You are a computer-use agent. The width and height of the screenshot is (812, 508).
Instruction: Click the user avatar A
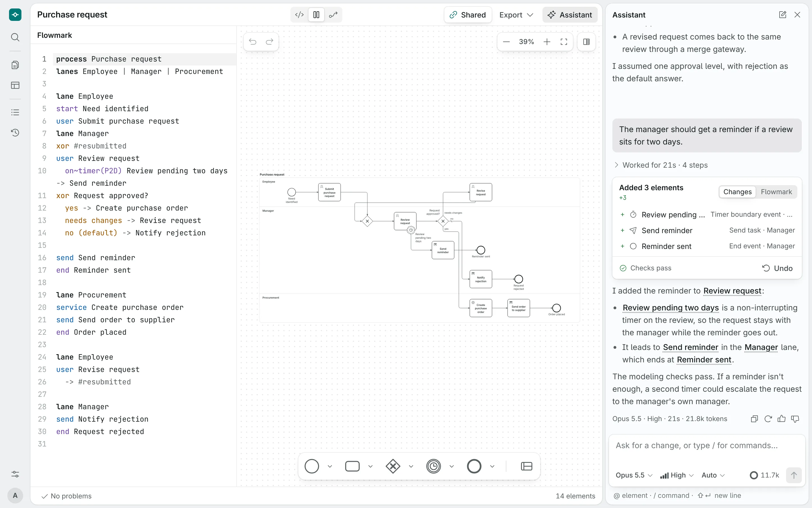click(x=15, y=495)
